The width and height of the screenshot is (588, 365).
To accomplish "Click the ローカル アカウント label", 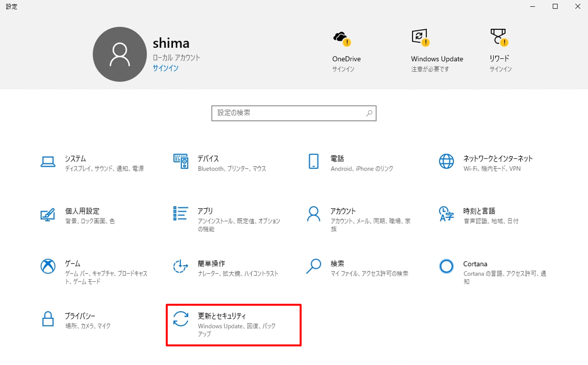I will (176, 57).
